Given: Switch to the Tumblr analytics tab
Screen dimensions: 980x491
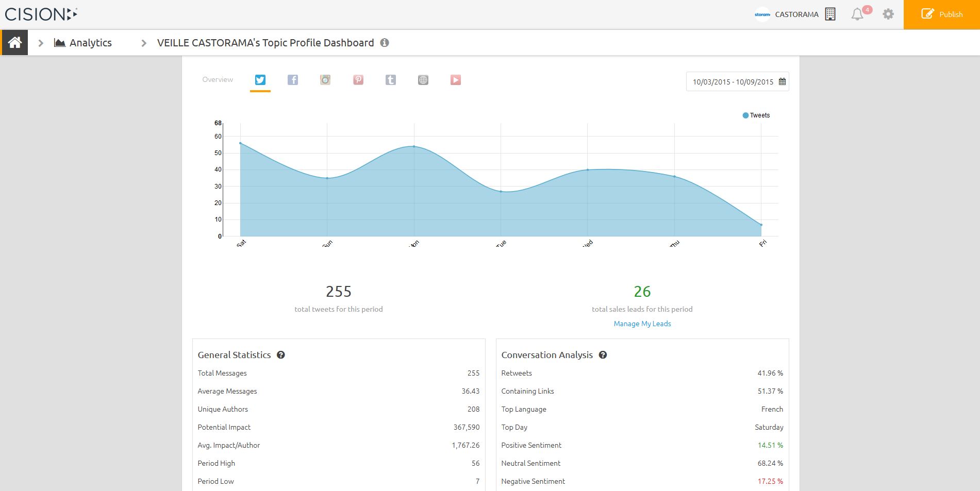Looking at the screenshot, I should click(391, 80).
